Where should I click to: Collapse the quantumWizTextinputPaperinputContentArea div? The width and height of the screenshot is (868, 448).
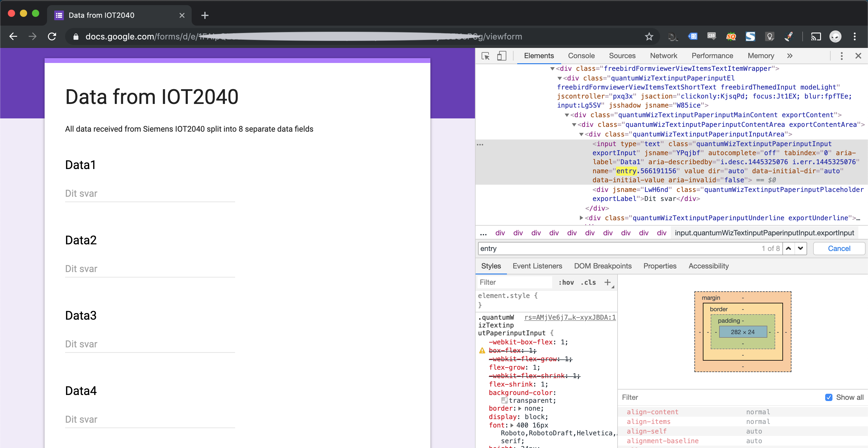[574, 125]
